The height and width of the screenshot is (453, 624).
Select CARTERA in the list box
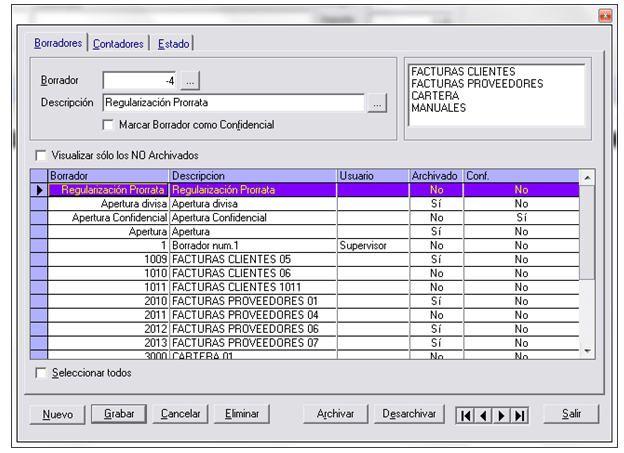[435, 96]
